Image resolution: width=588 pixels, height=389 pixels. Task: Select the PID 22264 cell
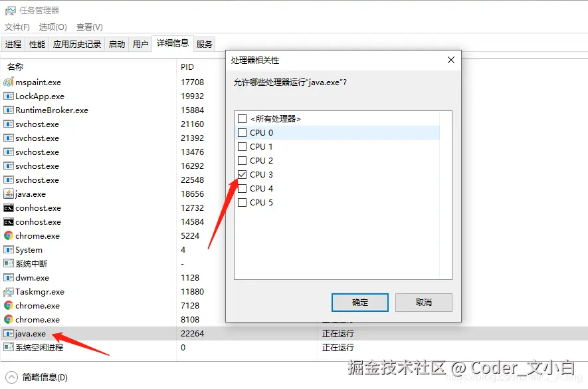[193, 333]
